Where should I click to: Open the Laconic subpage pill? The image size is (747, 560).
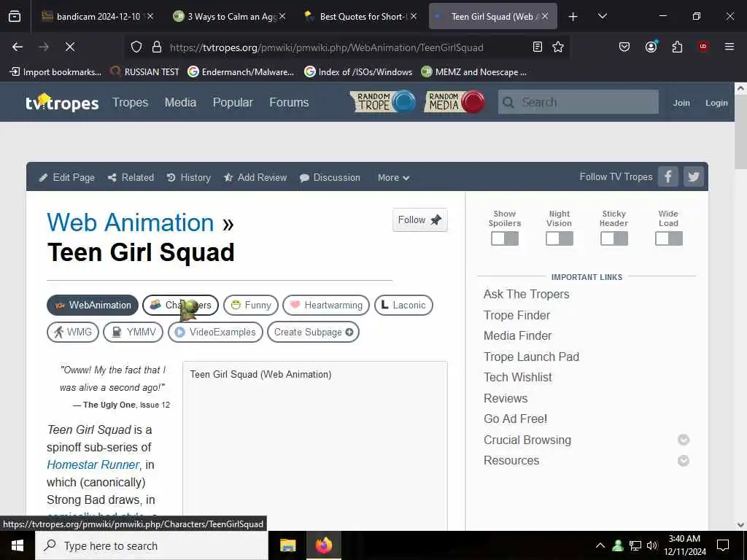403,306
